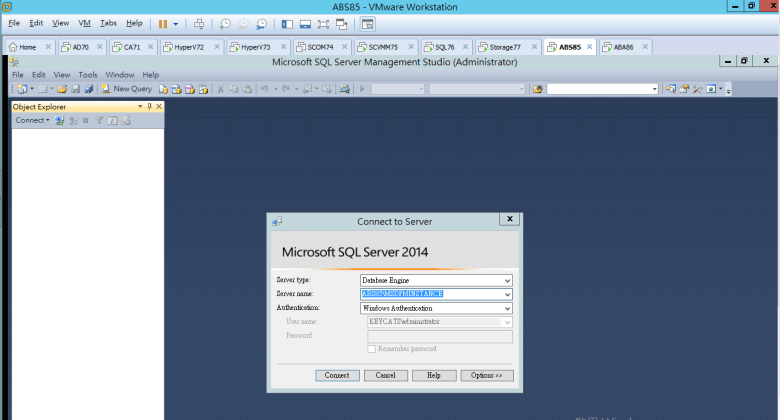Click Send Ctrl+Alt+Del icon in VMware

pyautogui.click(x=198, y=23)
